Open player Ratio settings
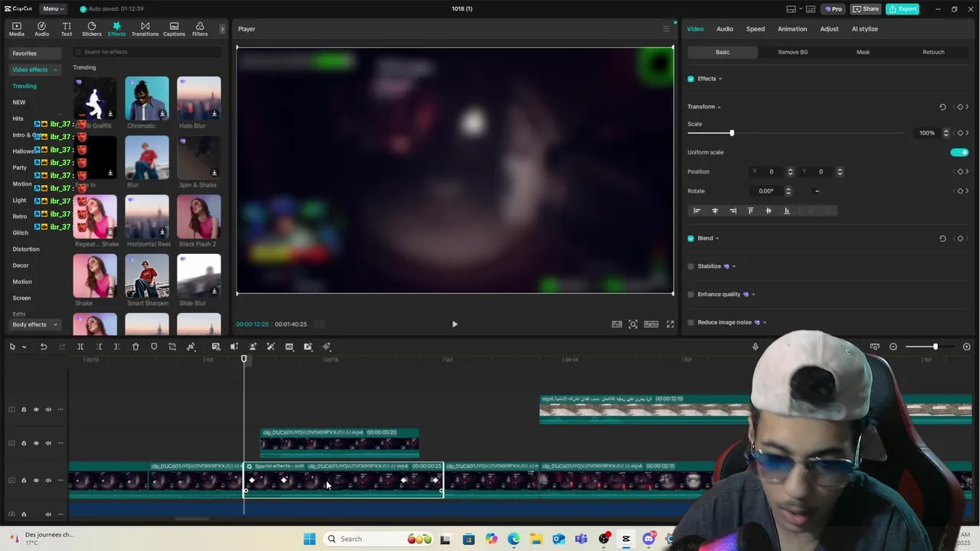 tap(651, 324)
